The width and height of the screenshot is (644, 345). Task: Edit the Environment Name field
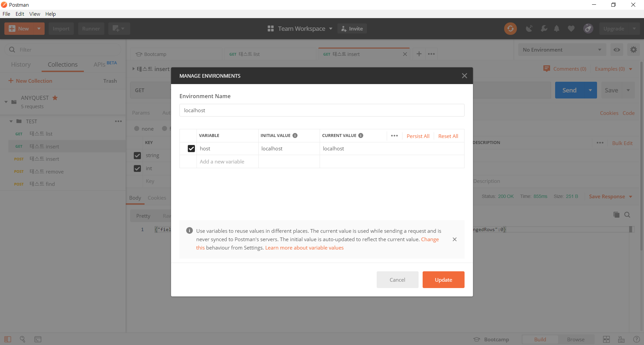[x=322, y=110]
